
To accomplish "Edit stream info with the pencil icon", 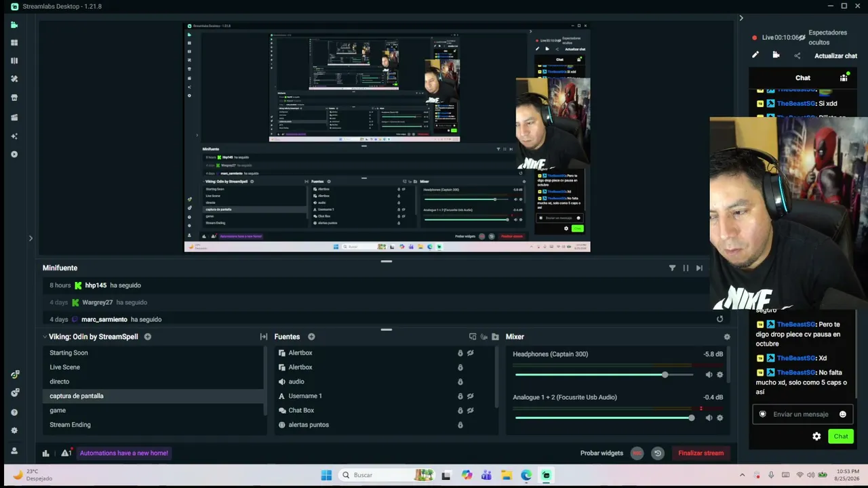I will [755, 55].
